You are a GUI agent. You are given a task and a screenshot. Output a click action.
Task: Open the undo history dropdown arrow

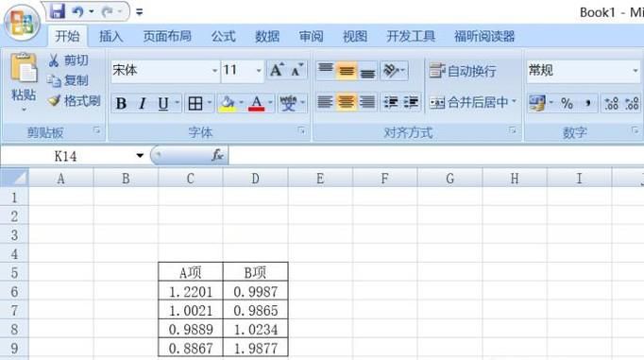point(92,11)
